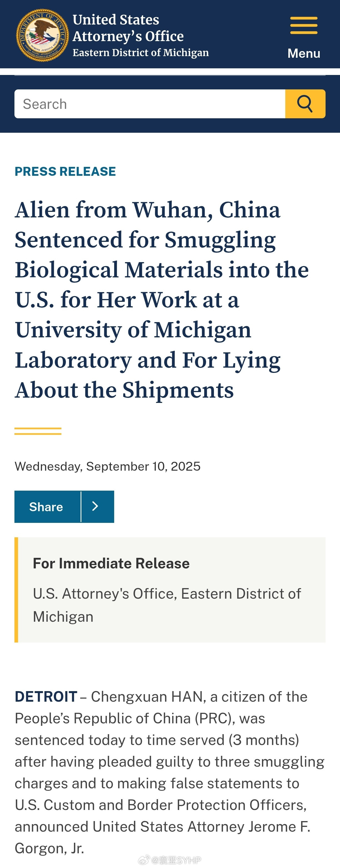Open the hamburger Menu icon
340x868 pixels.
(x=304, y=26)
